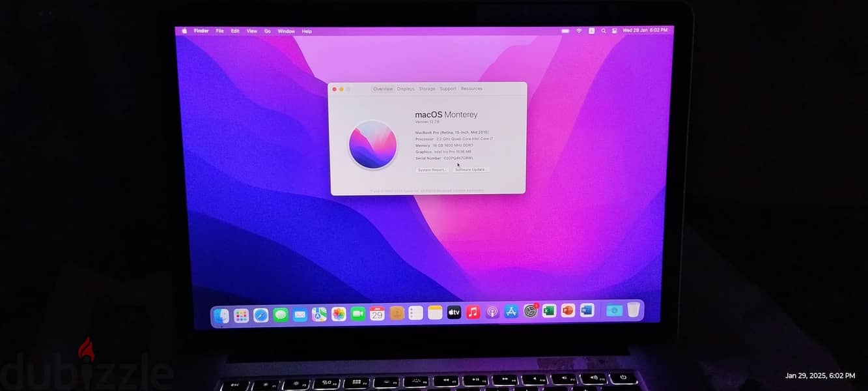Switch to the Storage tab
868x391 pixels.
(427, 89)
